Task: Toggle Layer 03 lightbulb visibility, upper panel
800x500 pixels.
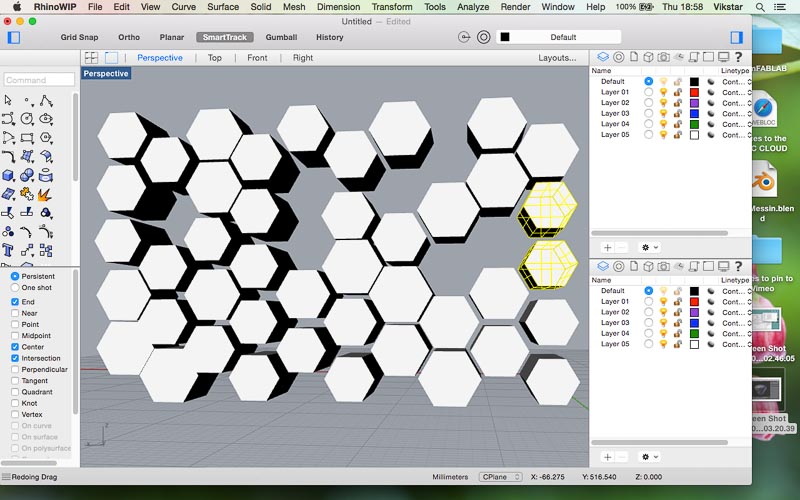Action: click(x=663, y=114)
